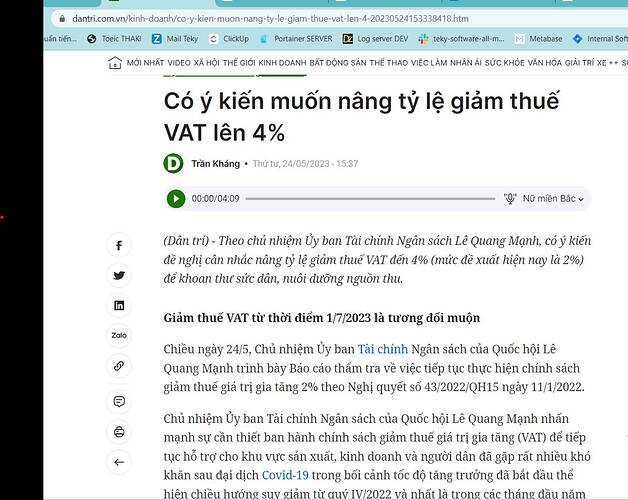Share article on Twitter
Screen dimensions: 628x500
[119, 276]
